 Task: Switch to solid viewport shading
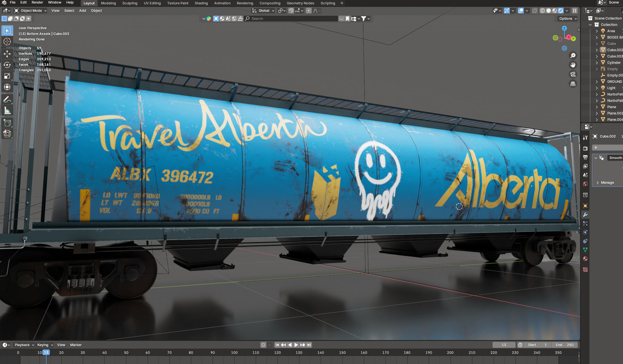tap(548, 11)
